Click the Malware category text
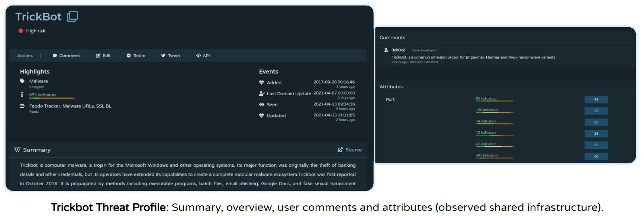Screen dimensions: 644x218 tap(39, 81)
